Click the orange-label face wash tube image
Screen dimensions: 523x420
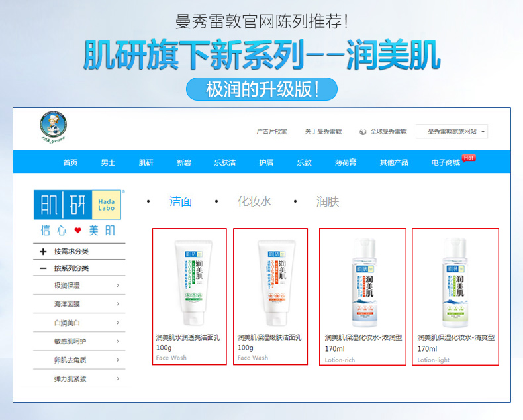(x=277, y=282)
